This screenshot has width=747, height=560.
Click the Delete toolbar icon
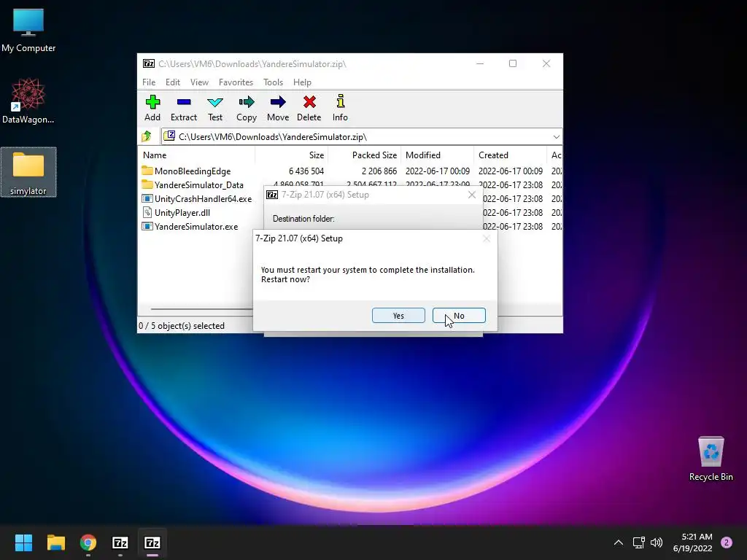pyautogui.click(x=309, y=108)
